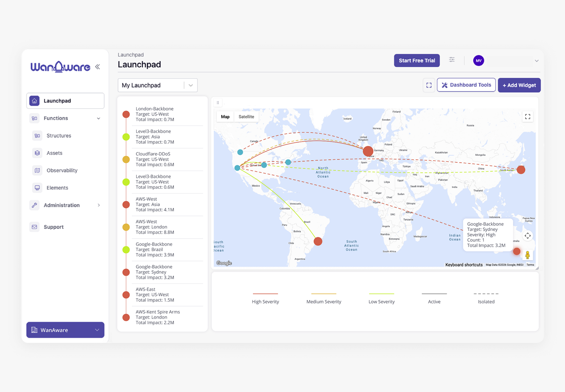The height and width of the screenshot is (392, 565).
Task: Select AWS-Kent Spire Arms entry
Action: 163,317
